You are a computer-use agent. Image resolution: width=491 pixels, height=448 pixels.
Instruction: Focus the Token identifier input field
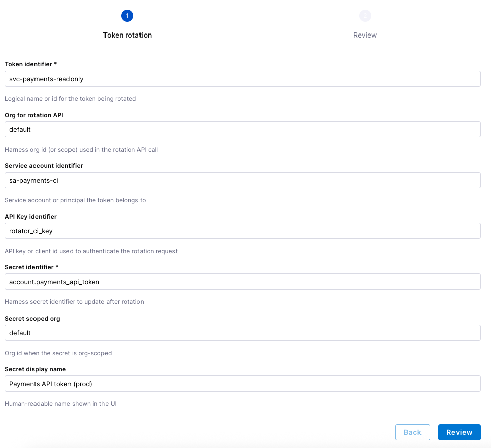pos(242,79)
